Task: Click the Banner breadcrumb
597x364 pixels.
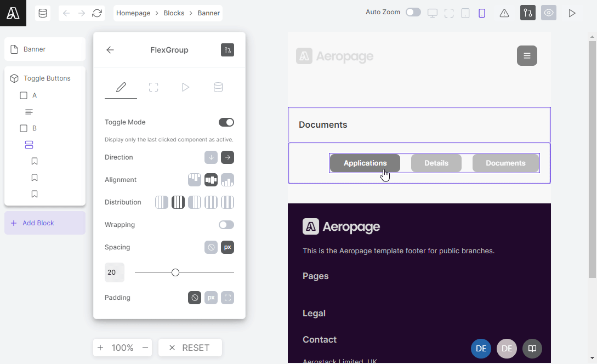Action: tap(209, 13)
